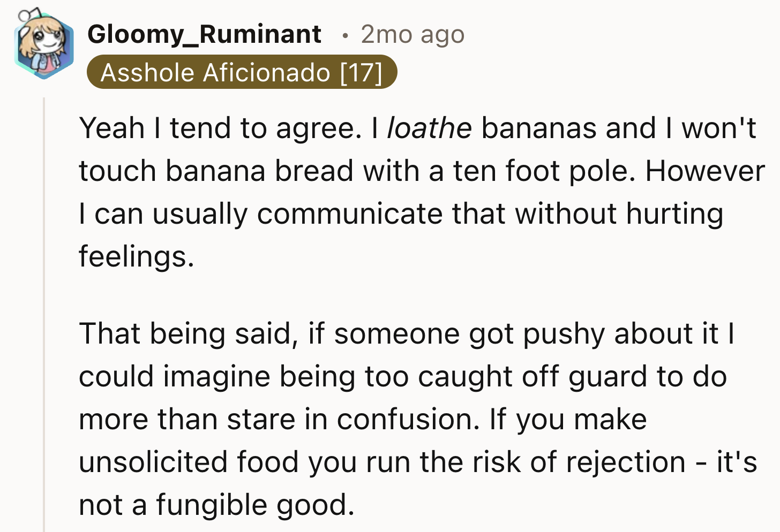780x532 pixels.
Task: Click the phrase 'fungible good.' at the end
Action: (255, 505)
